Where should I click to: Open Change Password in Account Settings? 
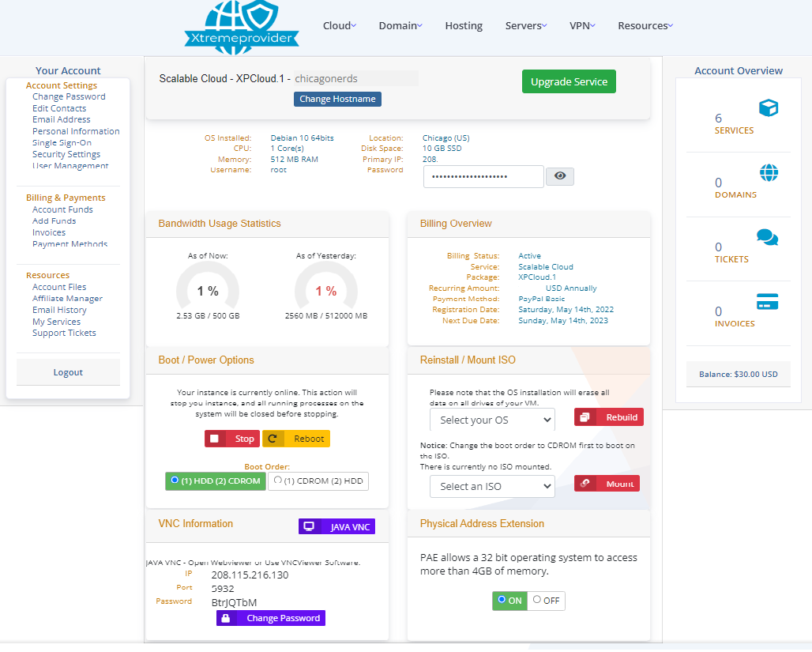(69, 97)
